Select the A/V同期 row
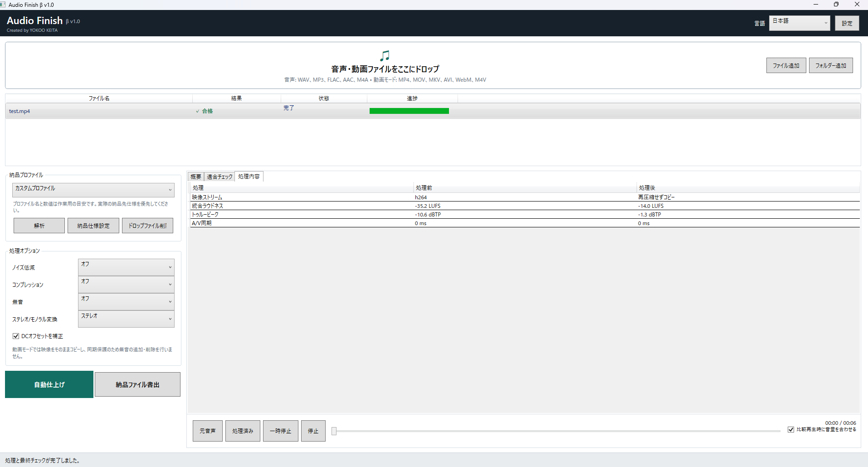Screen dimensions: 868x467 pos(525,223)
